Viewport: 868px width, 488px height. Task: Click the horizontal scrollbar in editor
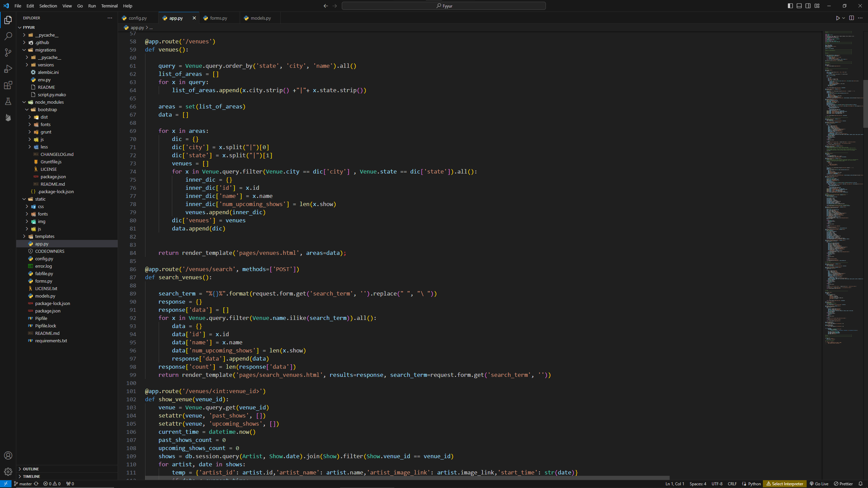[x=407, y=477]
